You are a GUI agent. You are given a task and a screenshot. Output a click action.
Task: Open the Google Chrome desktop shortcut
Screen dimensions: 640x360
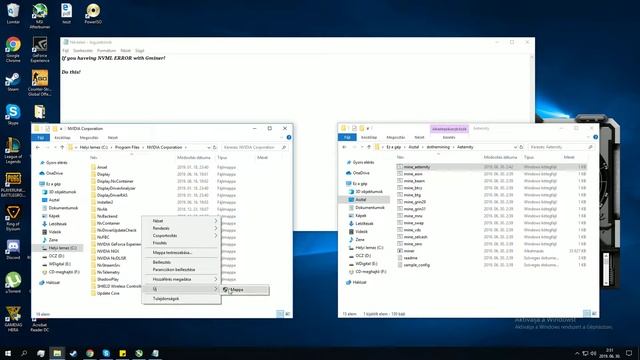pyautogui.click(x=13, y=49)
